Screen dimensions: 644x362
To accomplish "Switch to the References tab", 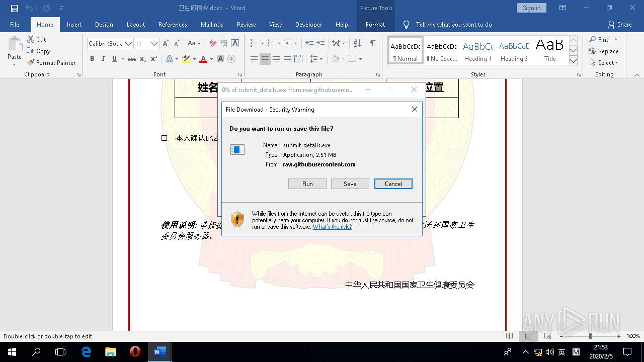I will [173, 24].
